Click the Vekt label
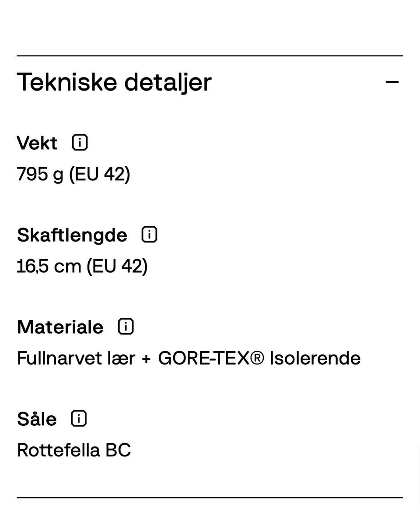 pos(37,142)
